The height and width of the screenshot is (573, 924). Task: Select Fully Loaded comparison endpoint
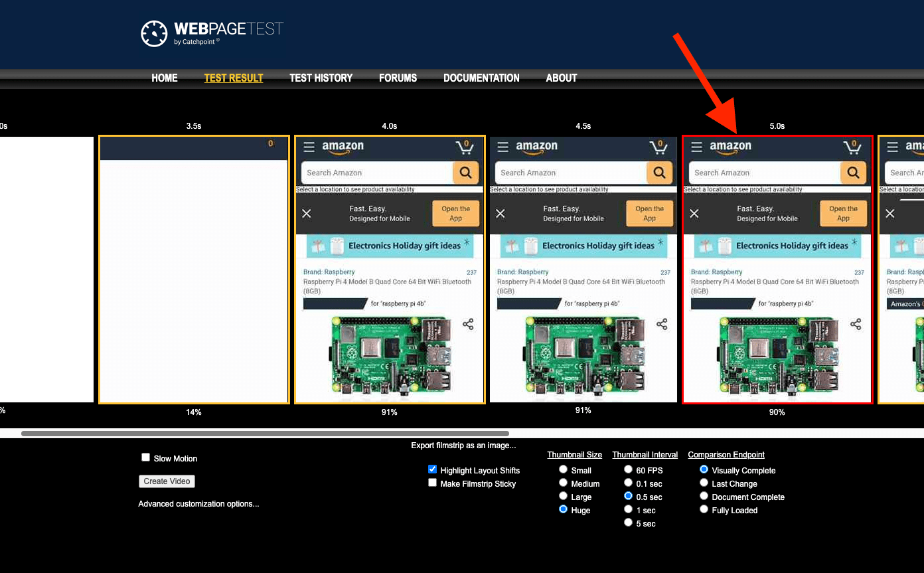(704, 509)
